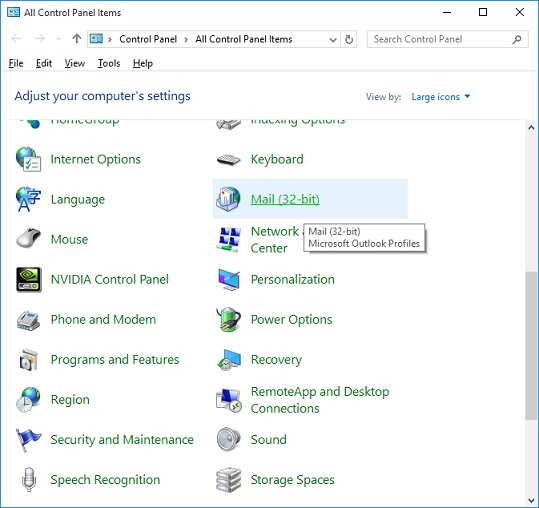Open the Personalization link
This screenshot has width=539, height=508.
[x=293, y=279]
